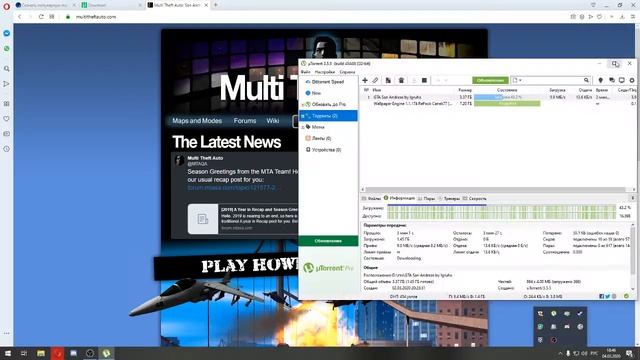Show hidden system tray icons chevron

[x=560, y=353]
